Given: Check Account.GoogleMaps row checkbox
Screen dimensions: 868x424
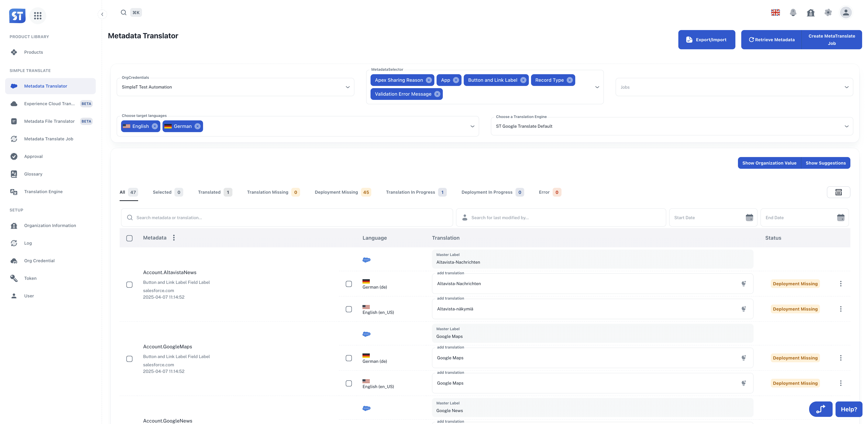Looking at the screenshot, I should point(129,359).
